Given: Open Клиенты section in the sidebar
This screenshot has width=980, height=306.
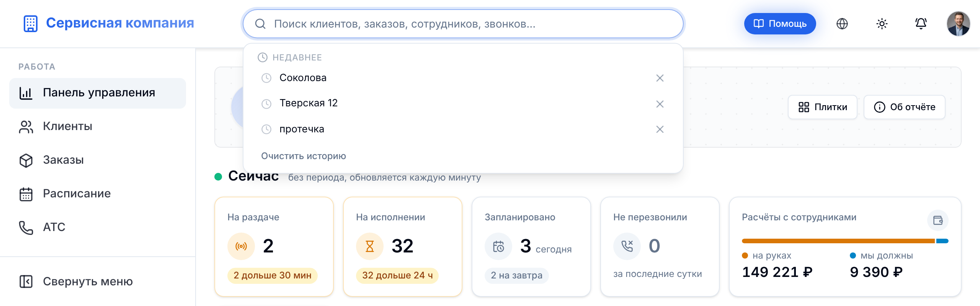Looking at the screenshot, I should 98,127.
